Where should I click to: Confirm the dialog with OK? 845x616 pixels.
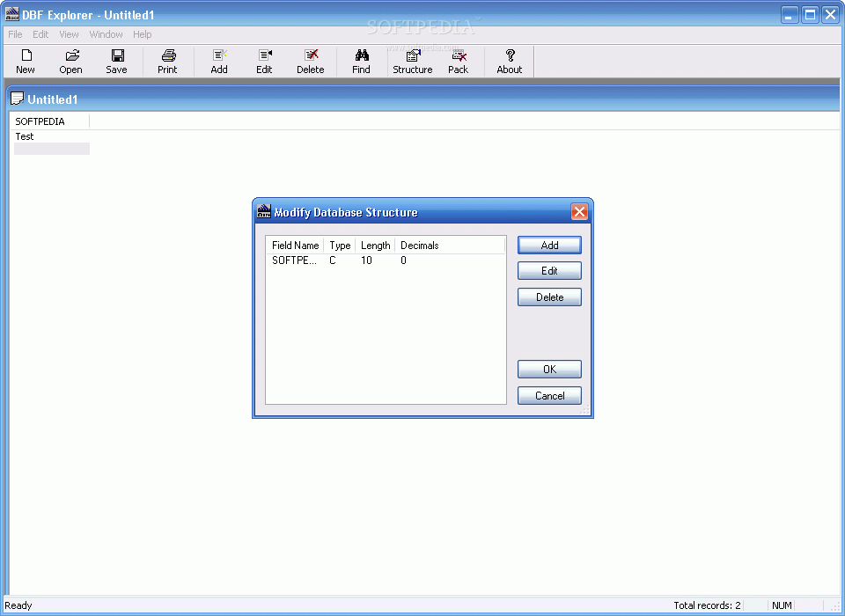click(549, 370)
